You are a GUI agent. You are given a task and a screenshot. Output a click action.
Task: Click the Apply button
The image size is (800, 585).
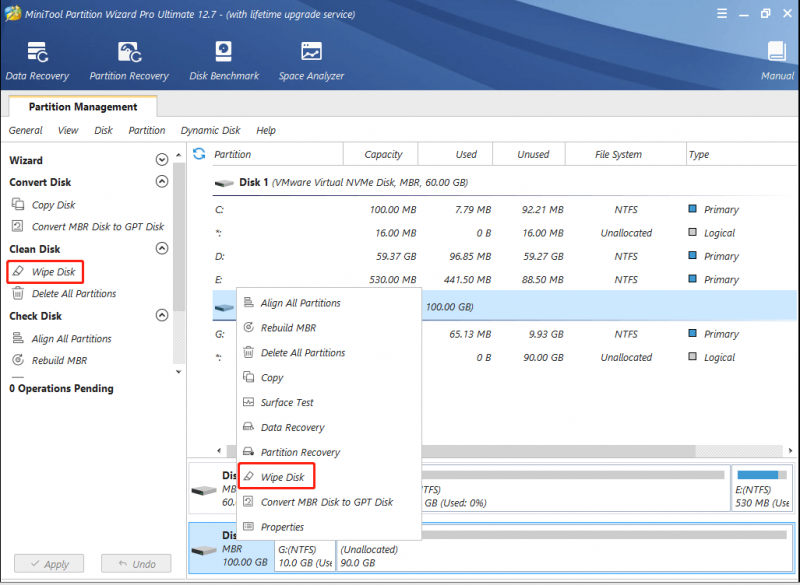point(49,564)
